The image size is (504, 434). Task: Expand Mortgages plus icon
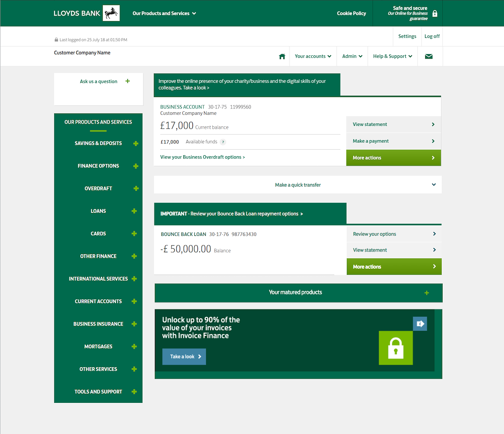tap(134, 346)
